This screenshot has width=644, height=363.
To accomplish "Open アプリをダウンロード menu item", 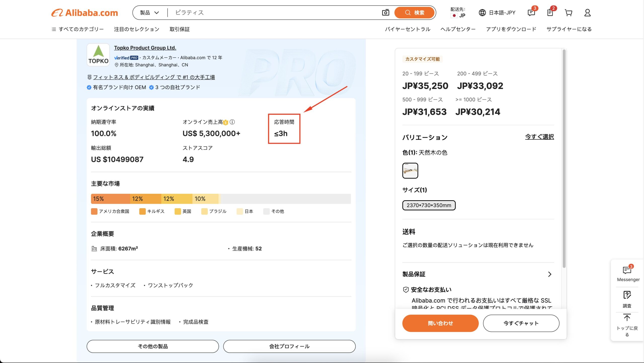I will [x=511, y=29].
